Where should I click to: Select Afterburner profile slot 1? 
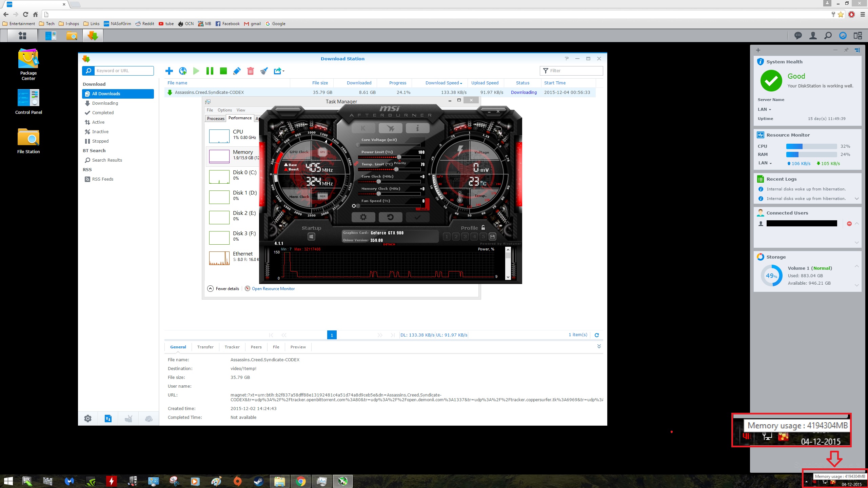click(447, 237)
